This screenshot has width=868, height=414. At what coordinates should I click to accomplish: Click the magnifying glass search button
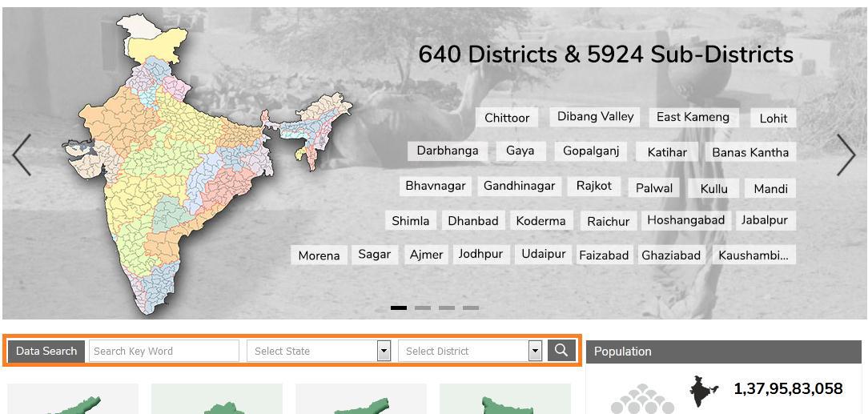(561, 351)
